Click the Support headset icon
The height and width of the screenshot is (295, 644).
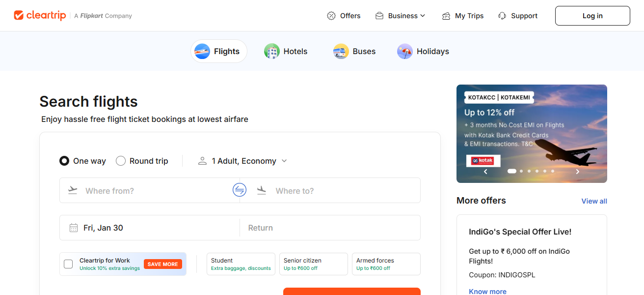pos(502,16)
